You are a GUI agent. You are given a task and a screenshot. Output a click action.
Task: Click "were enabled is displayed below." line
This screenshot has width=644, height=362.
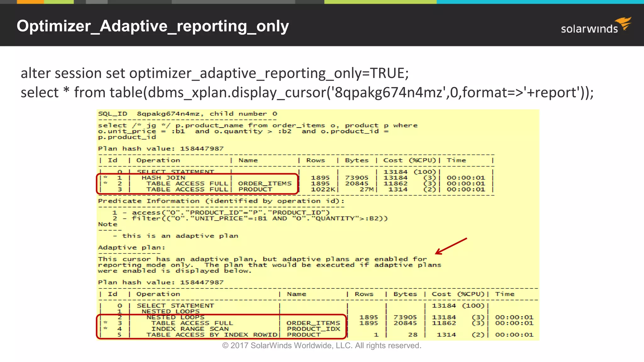(175, 271)
